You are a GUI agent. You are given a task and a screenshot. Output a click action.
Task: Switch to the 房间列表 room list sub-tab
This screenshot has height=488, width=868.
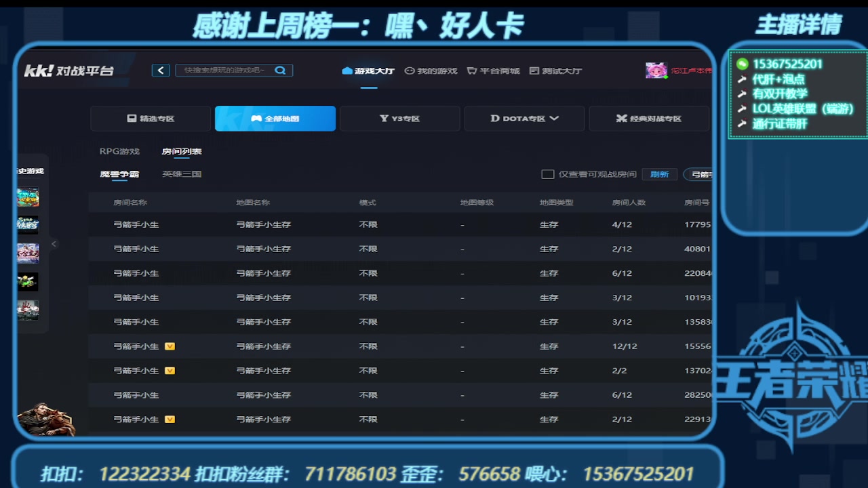point(182,151)
